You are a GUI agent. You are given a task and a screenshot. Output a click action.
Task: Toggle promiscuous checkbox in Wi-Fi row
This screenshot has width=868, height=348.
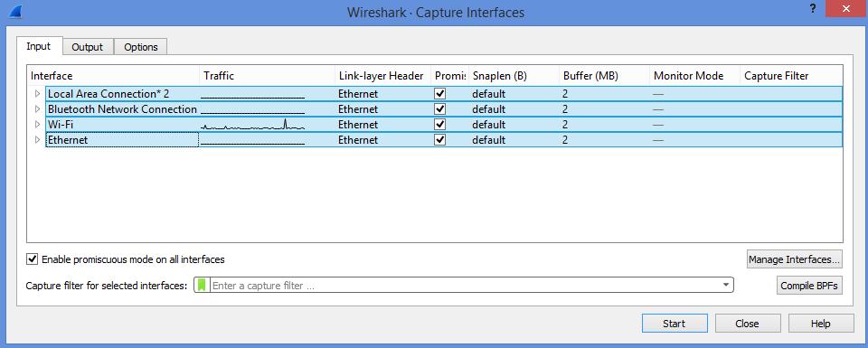(440, 125)
